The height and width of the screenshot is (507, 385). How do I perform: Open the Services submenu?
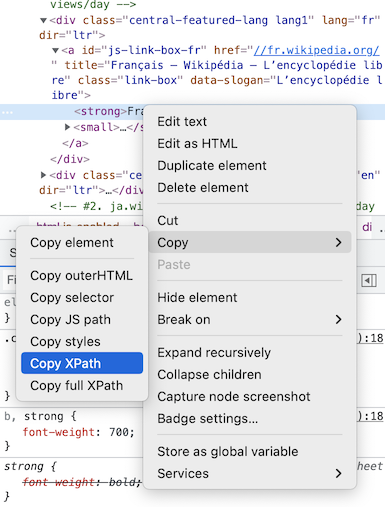250,473
